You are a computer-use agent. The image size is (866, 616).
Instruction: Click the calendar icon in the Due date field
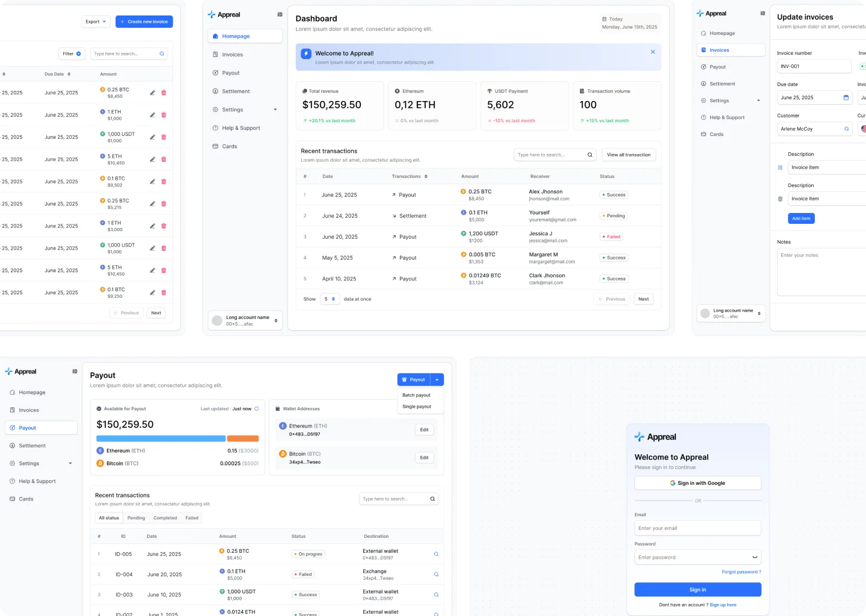pyautogui.click(x=846, y=97)
